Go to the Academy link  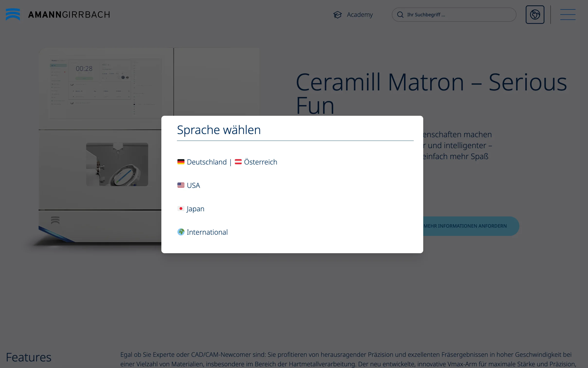[x=360, y=15]
